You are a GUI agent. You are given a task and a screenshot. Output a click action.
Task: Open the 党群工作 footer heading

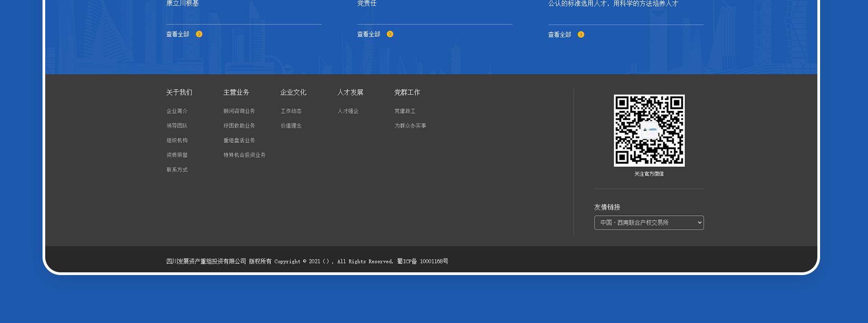click(x=407, y=92)
